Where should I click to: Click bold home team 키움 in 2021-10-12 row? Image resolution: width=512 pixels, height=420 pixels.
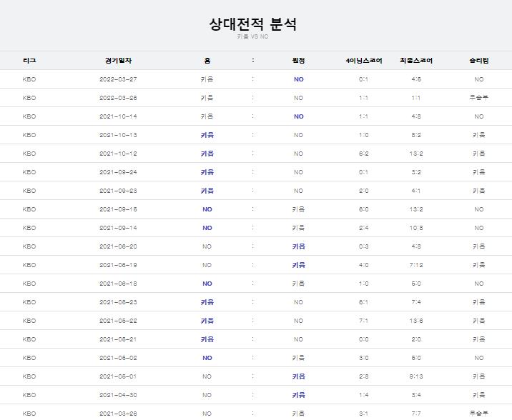tap(207, 154)
